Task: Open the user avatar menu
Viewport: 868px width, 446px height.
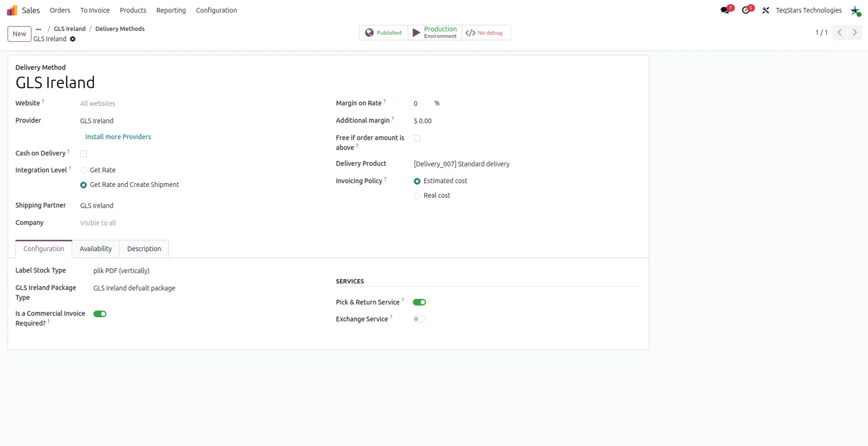Action: tap(856, 10)
